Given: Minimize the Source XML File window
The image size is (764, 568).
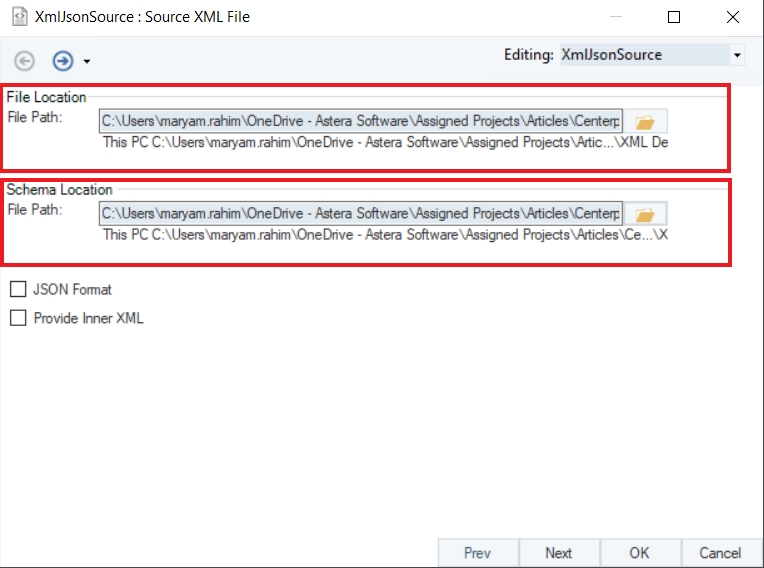Looking at the screenshot, I should 616,17.
